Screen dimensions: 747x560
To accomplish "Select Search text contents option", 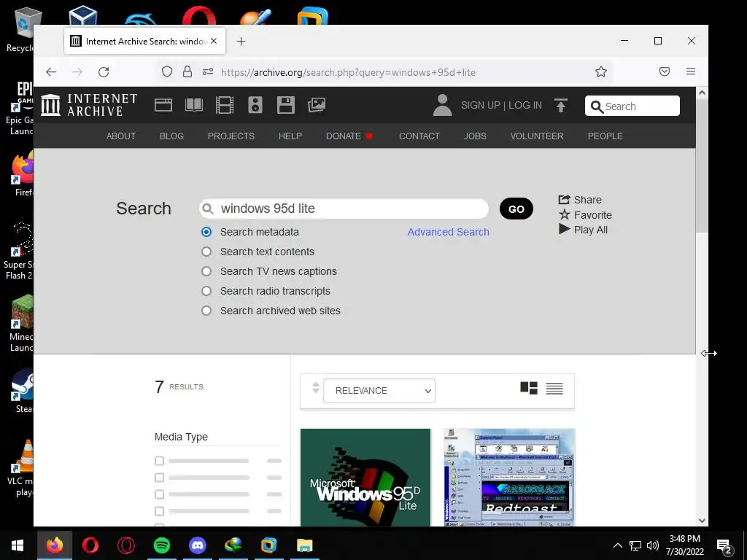I will [206, 252].
